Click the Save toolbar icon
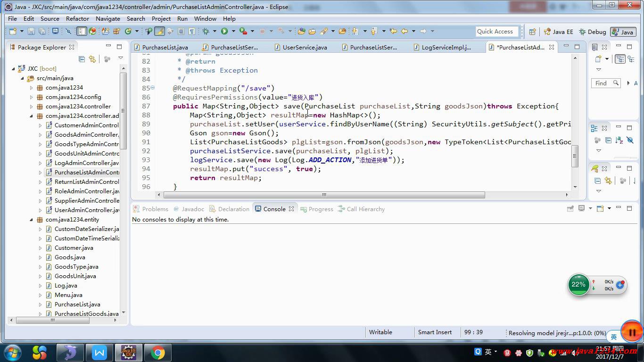The image size is (644, 362). [31, 32]
